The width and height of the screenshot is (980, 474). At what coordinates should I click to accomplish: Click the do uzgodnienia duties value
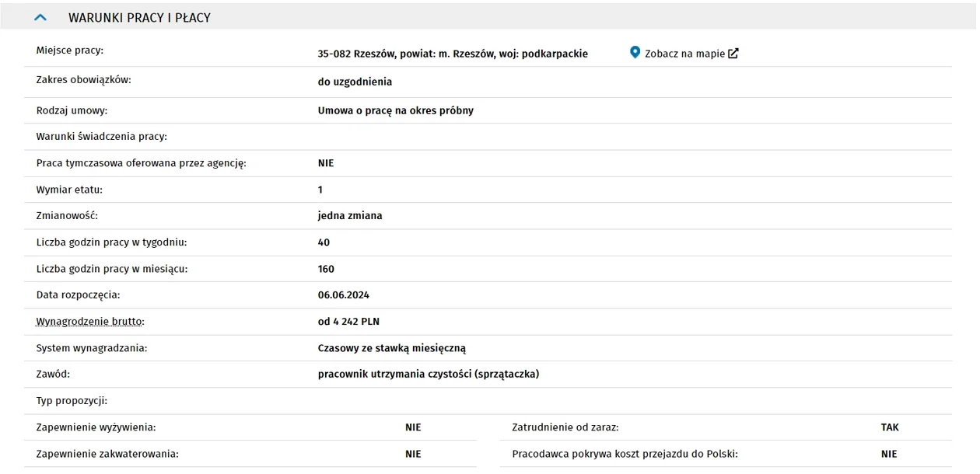tap(355, 82)
